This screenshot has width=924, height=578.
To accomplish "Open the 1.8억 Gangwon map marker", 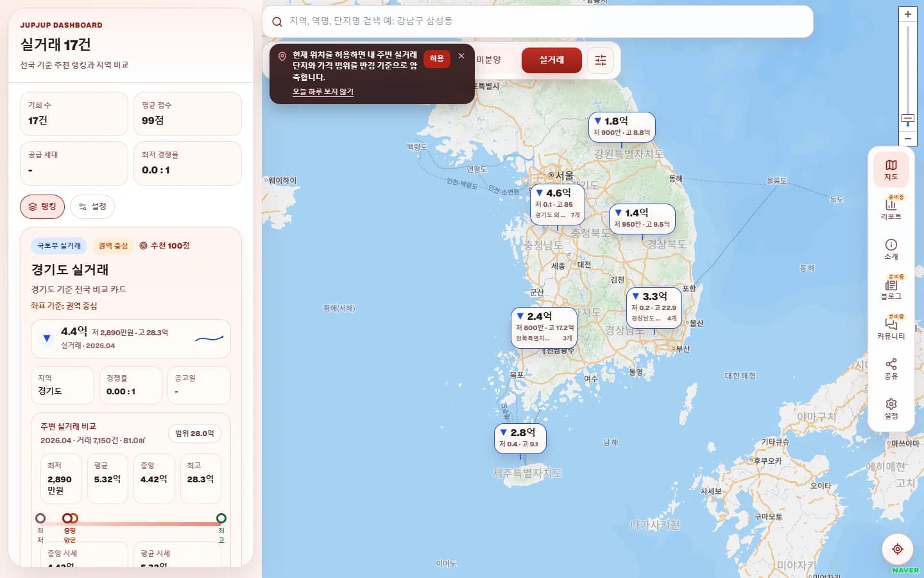I will (x=622, y=127).
